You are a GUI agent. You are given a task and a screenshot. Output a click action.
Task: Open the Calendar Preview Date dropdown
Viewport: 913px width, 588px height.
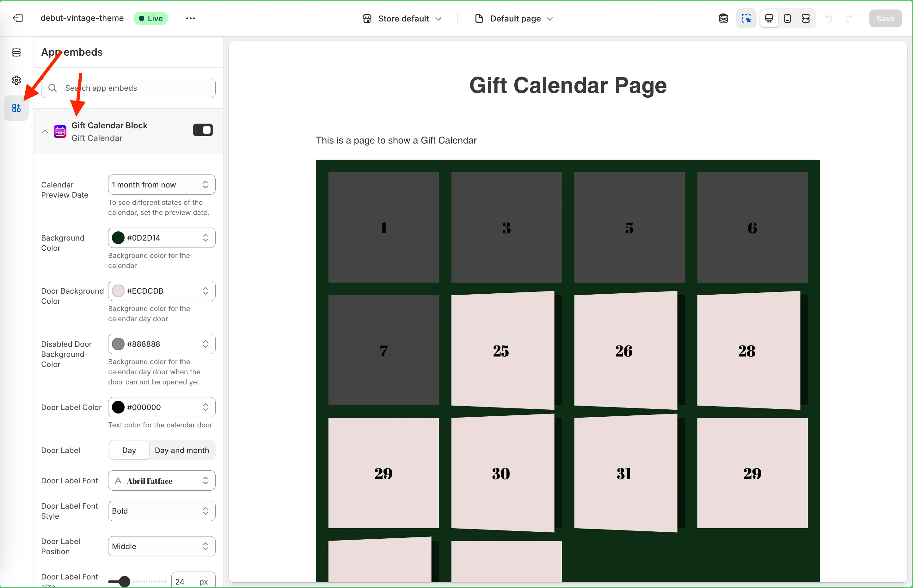click(162, 185)
